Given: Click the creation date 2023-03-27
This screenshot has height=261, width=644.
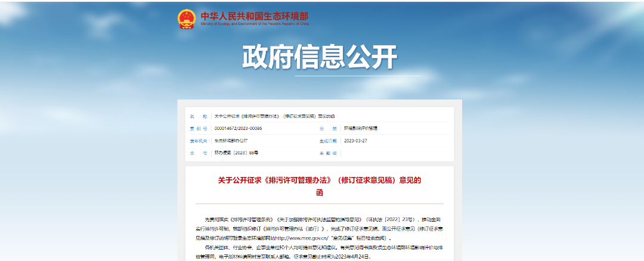Looking at the screenshot, I should [x=355, y=141].
